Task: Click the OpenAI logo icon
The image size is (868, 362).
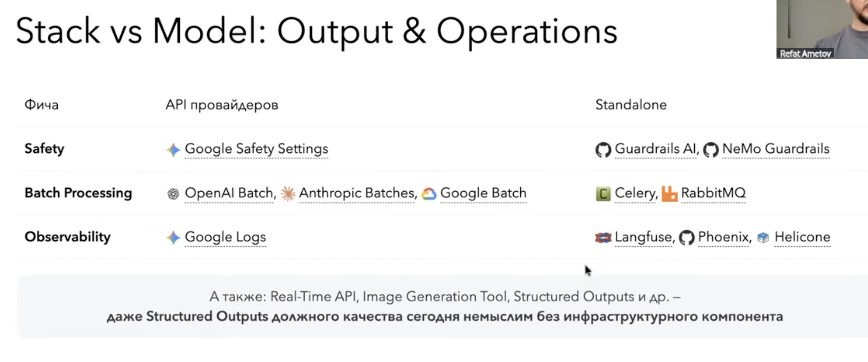Action: click(x=173, y=194)
